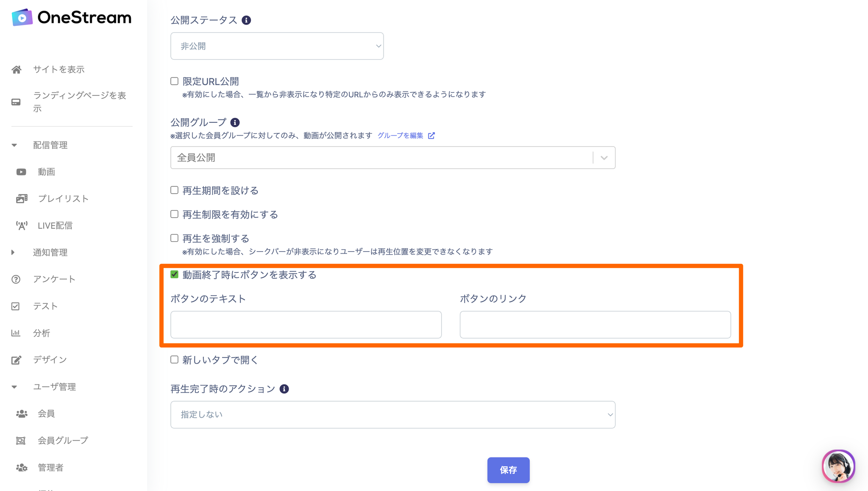Open アンケート in the sidebar
This screenshot has height=491, width=868.
point(54,279)
